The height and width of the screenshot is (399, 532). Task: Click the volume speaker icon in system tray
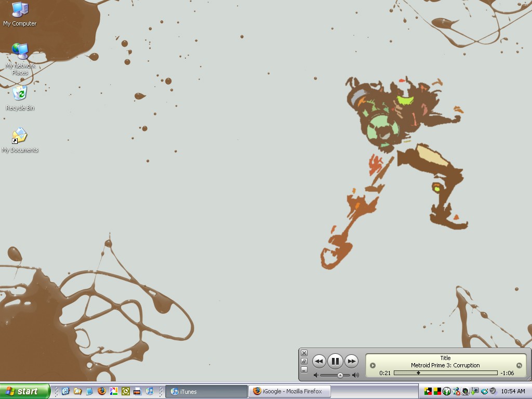pos(493,391)
